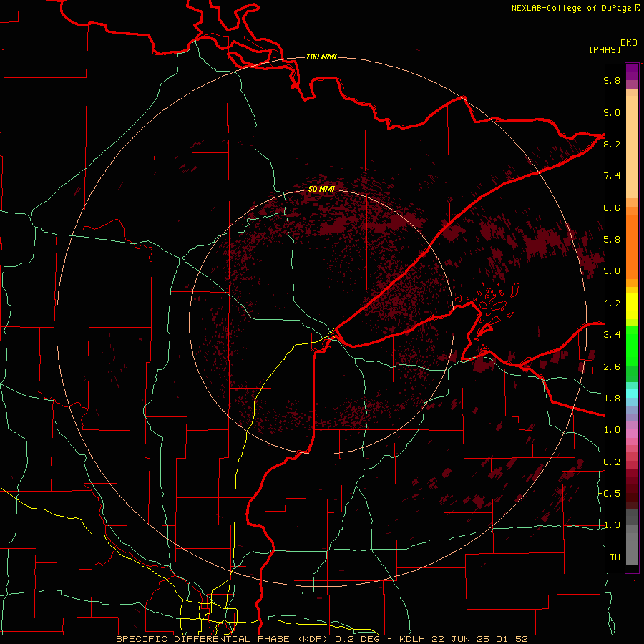Viewport: 644px width, 644px height.
Task: Click the 4.2 scale value
Action: click(612, 303)
